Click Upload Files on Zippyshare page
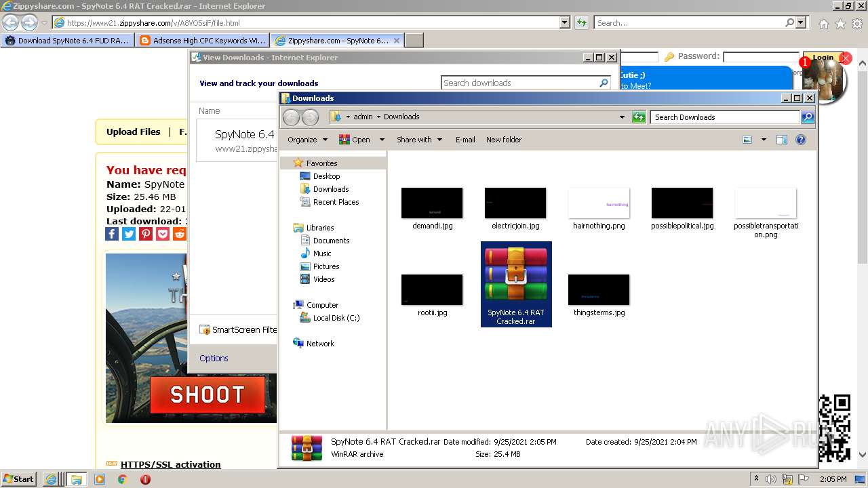Screen dimensions: 868x488 coord(134,132)
